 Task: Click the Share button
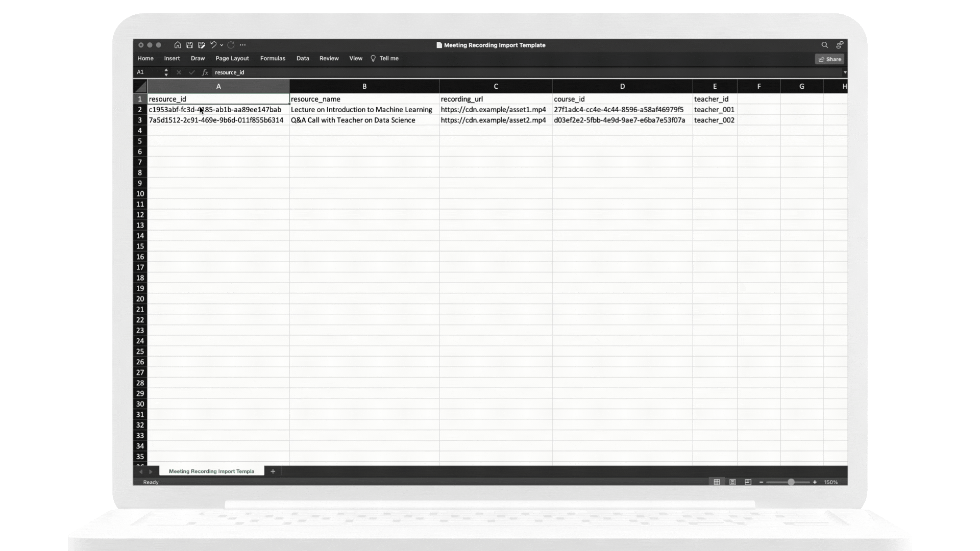[829, 59]
